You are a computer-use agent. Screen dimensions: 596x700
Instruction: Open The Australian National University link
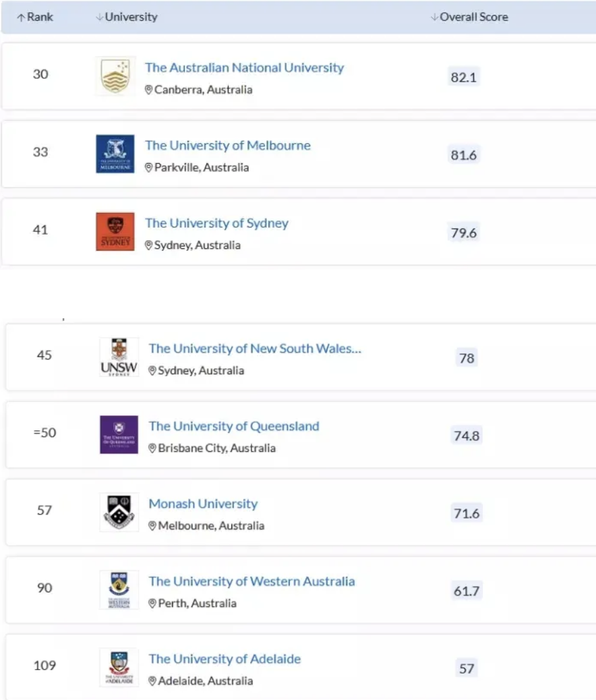tap(244, 67)
